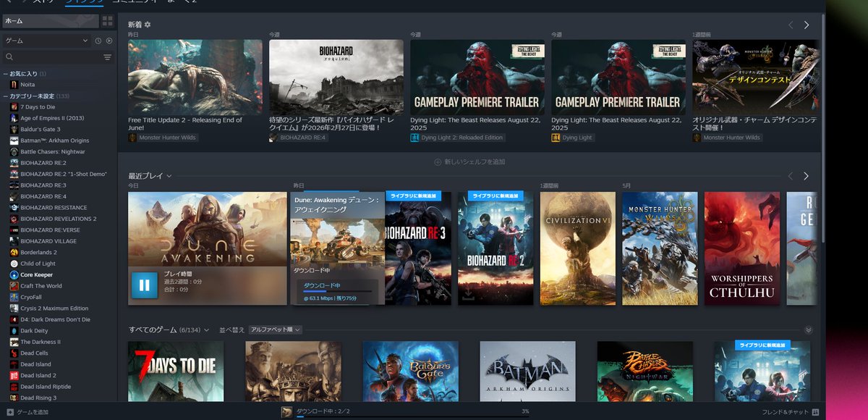Viewport: 868px width, 420px height.
Task: Click Dune Awakening download progress bar in tooltip
Action: point(338,291)
